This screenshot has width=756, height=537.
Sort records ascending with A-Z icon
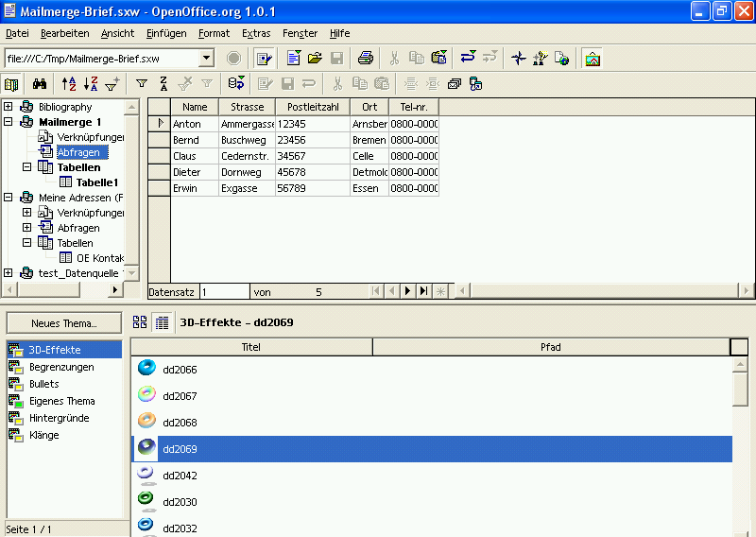tap(69, 84)
